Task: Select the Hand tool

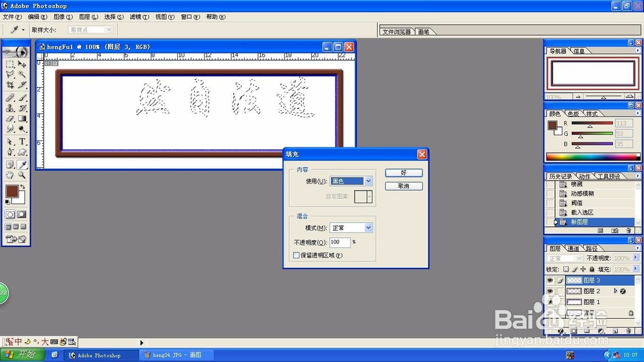Action: click(10, 175)
